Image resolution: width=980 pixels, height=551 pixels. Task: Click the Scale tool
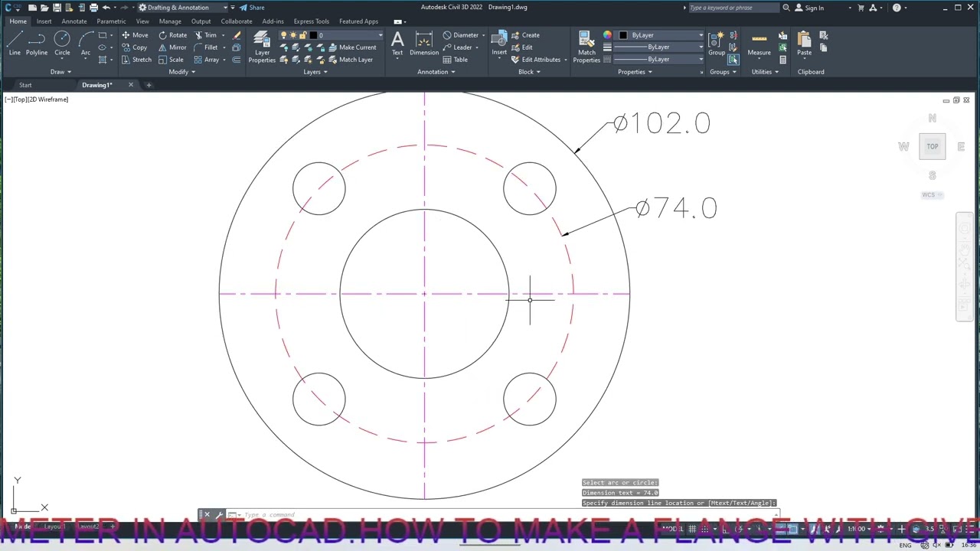171,60
